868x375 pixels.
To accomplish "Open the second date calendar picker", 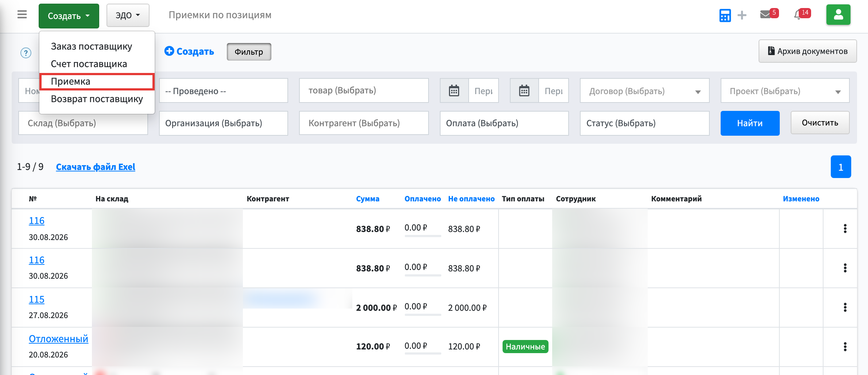I will [x=524, y=90].
